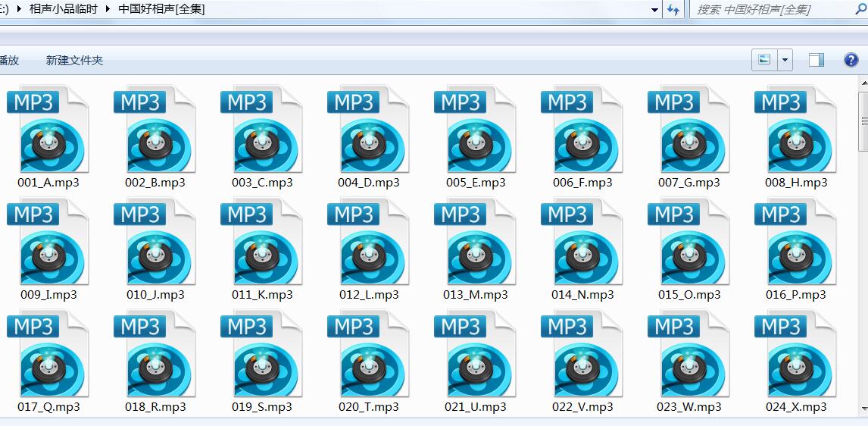The image size is (868, 426).
Task: Select the 022_V.mp3 file icon
Action: click(x=582, y=354)
